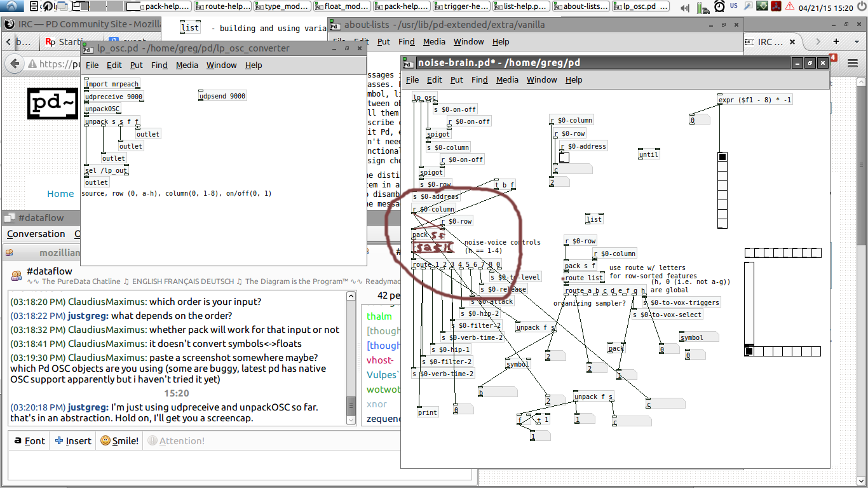Switch to about-lists taskbar window
This screenshot has height=488, width=868.
[x=581, y=7]
